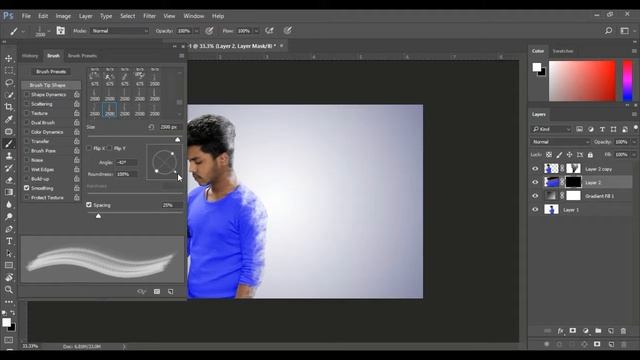Open the layer blend mode dropdown
This screenshot has height=360, width=640.
click(560, 142)
